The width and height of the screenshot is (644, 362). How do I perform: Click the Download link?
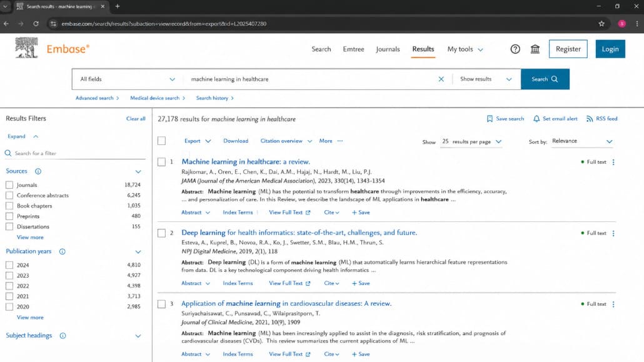click(x=236, y=141)
